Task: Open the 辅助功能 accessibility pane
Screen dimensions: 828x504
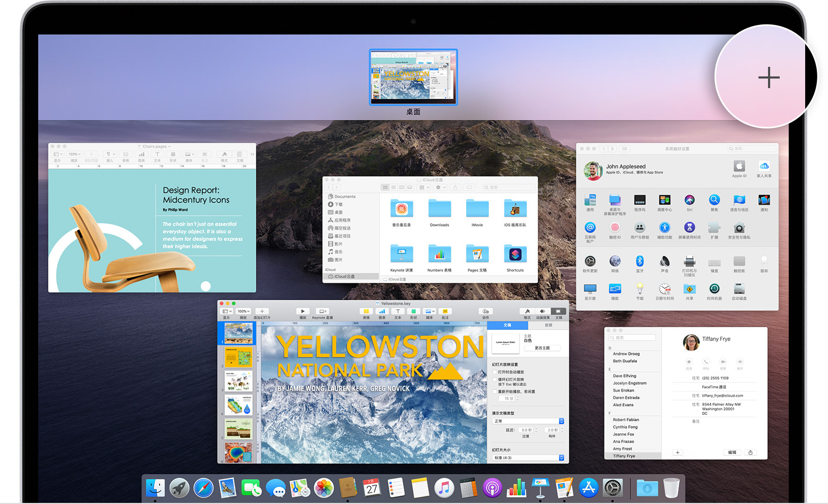Action: point(664,228)
